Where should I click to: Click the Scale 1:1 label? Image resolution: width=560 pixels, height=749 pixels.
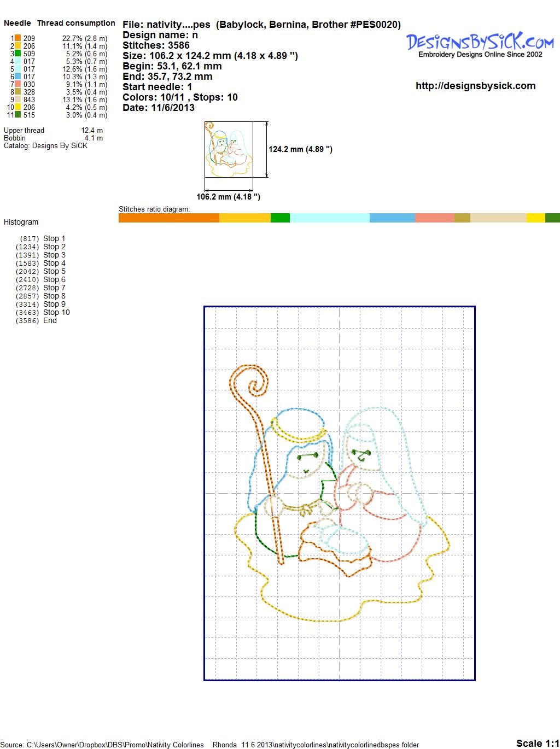[x=537, y=743]
